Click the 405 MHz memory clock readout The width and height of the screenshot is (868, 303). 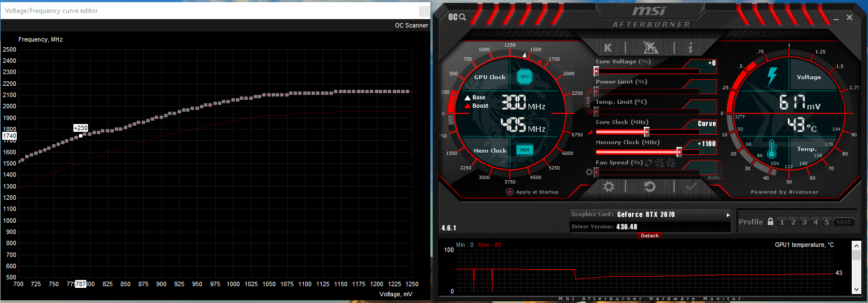coord(523,125)
